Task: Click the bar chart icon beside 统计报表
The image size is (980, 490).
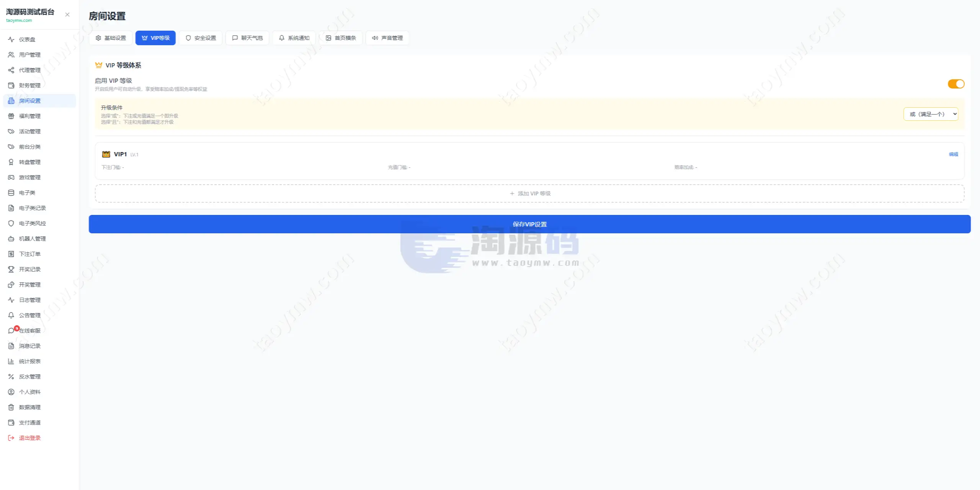Action: click(11, 361)
